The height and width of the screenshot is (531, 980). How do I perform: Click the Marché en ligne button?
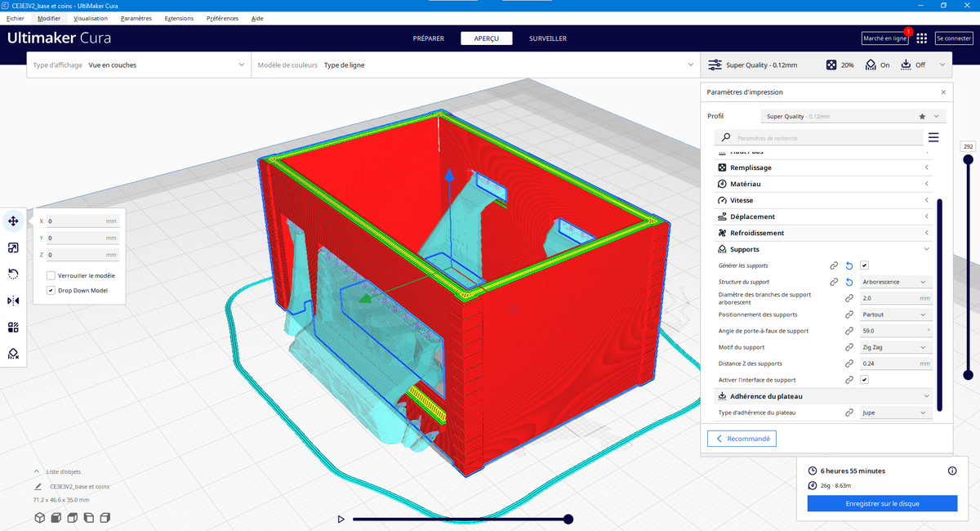click(884, 38)
